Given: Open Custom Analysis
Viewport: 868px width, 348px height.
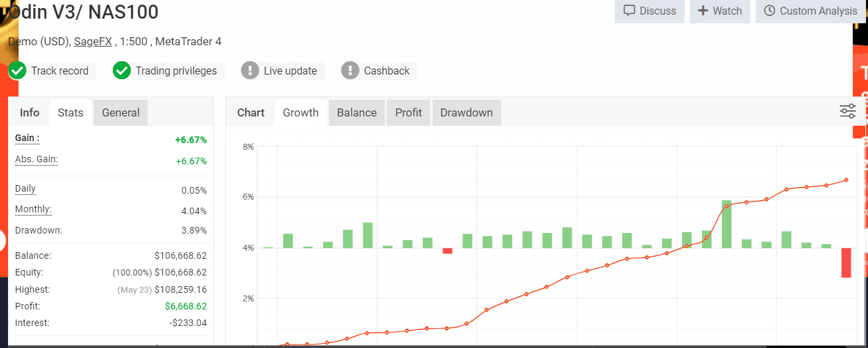Looking at the screenshot, I should (811, 11).
